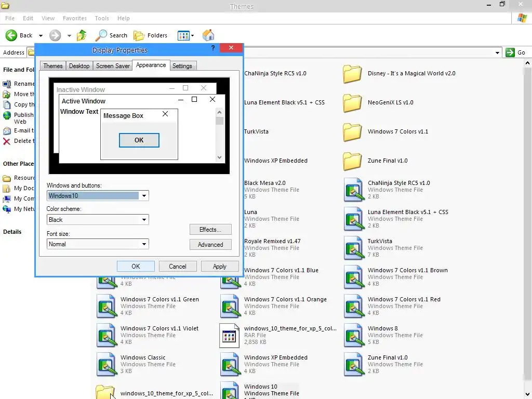Click the E-mail envelope icon in sidebar

pyautogui.click(x=7, y=130)
